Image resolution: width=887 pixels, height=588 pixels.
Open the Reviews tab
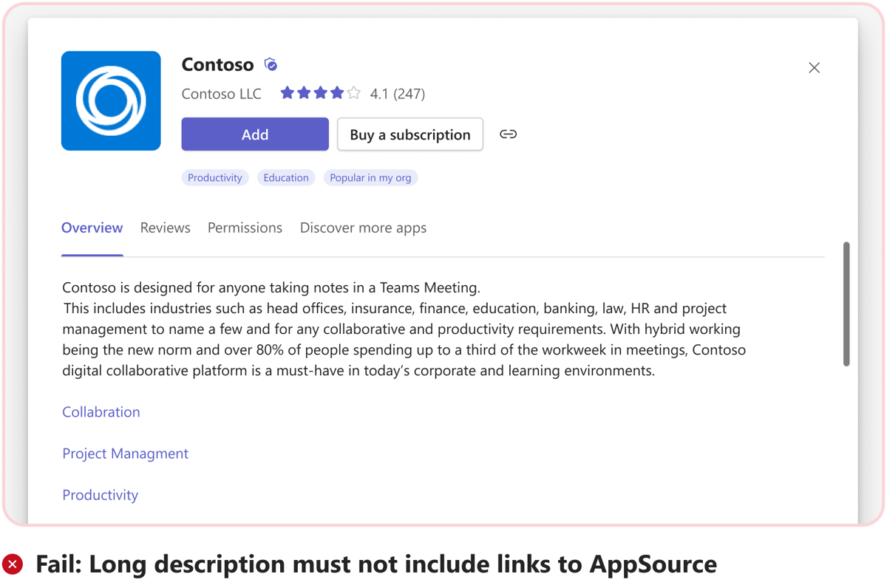point(165,228)
